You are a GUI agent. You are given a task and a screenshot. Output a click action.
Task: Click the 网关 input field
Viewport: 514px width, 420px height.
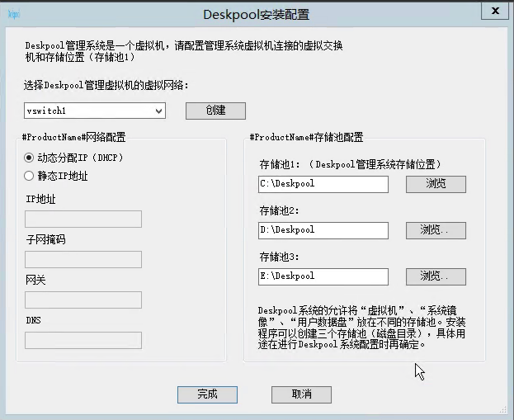[83, 300]
